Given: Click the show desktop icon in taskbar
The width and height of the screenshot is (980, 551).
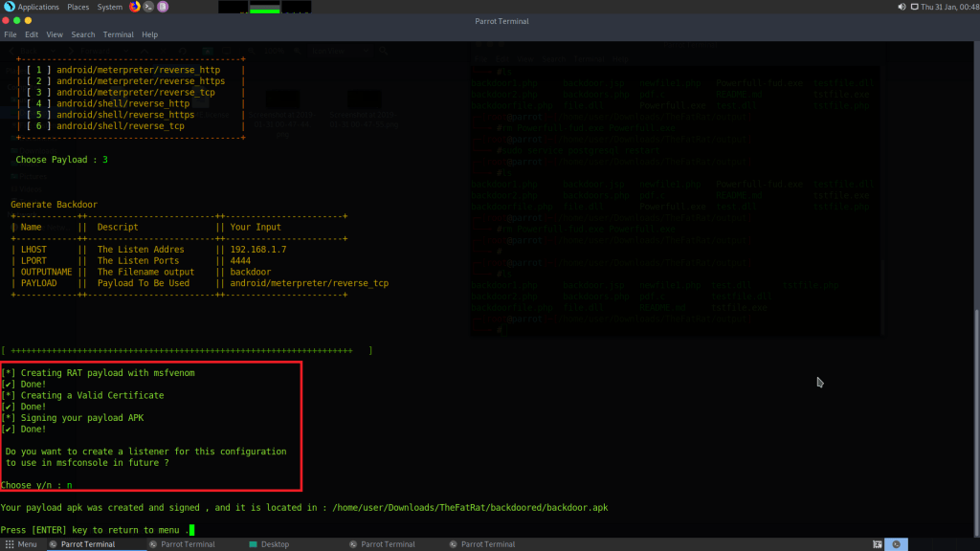Looking at the screenshot, I should (x=878, y=544).
